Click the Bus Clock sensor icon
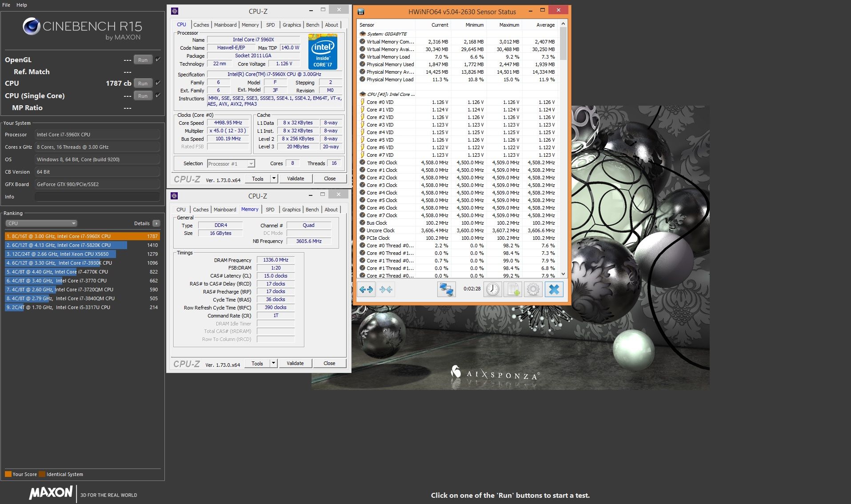The image size is (851, 504). 362,223
